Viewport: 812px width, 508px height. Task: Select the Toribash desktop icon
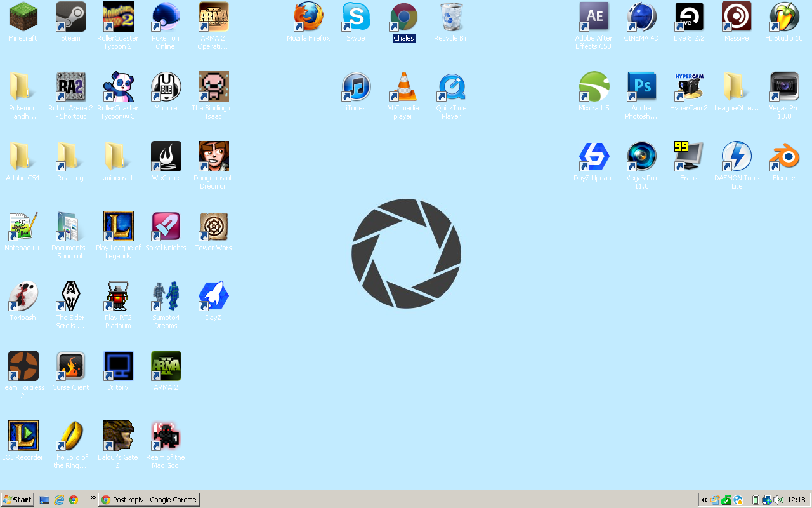[x=23, y=297]
